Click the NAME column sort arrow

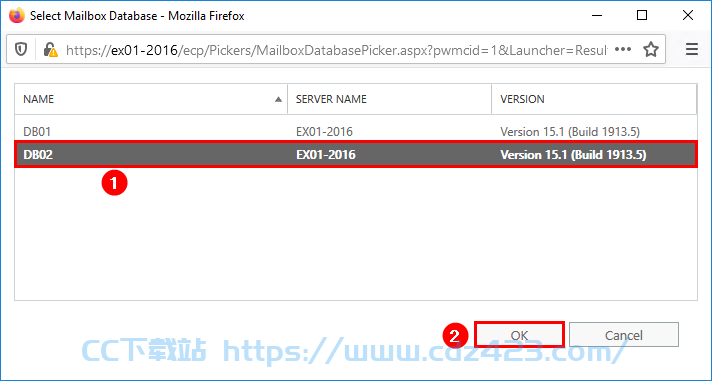coord(278,99)
